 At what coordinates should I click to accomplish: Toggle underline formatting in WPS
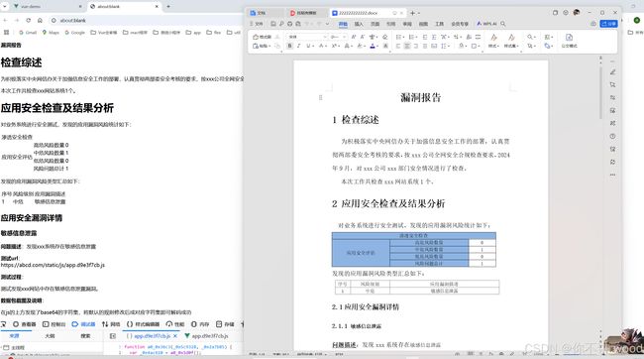click(x=308, y=46)
